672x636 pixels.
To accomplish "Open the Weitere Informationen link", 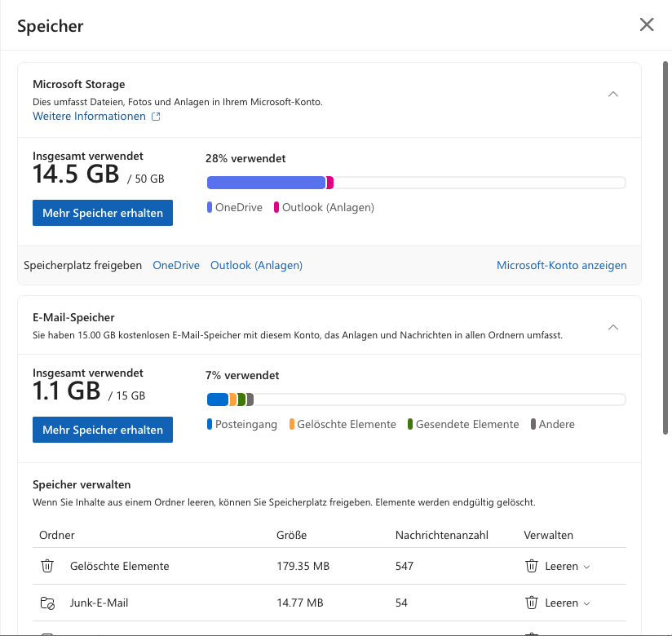I will 89,116.
